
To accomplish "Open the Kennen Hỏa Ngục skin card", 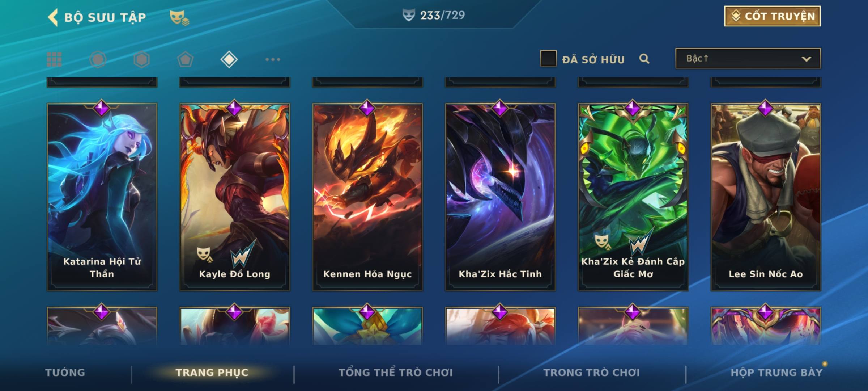I will [367, 197].
